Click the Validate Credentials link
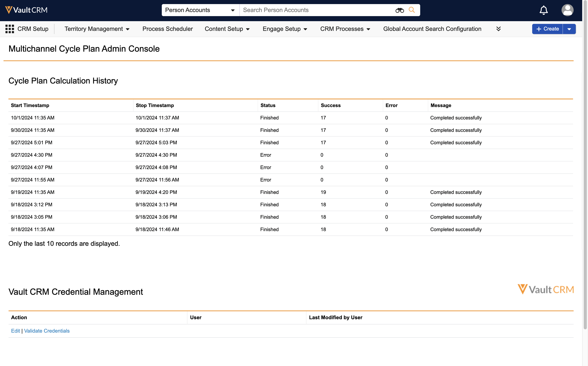 point(47,331)
